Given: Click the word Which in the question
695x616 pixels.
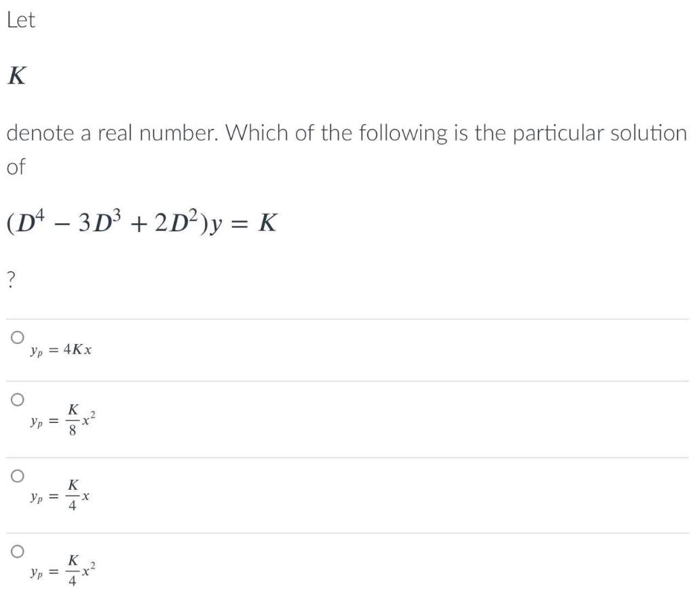Looking at the screenshot, I should point(257,132).
